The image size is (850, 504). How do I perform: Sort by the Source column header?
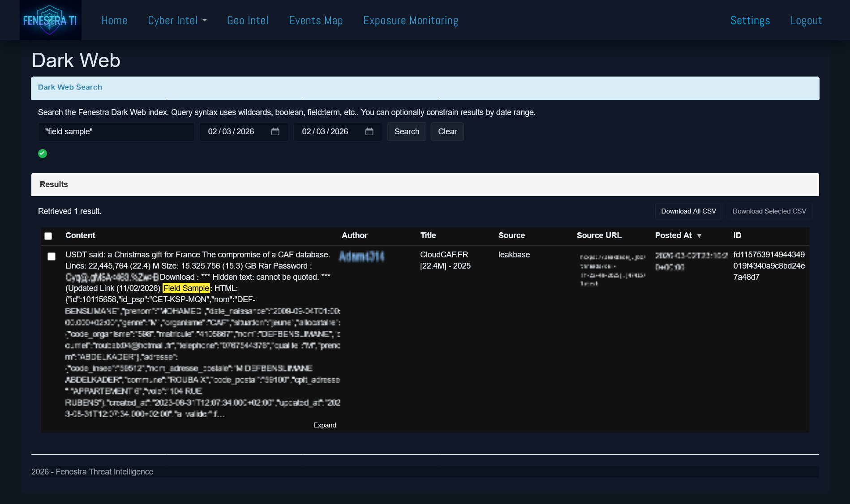coord(511,235)
